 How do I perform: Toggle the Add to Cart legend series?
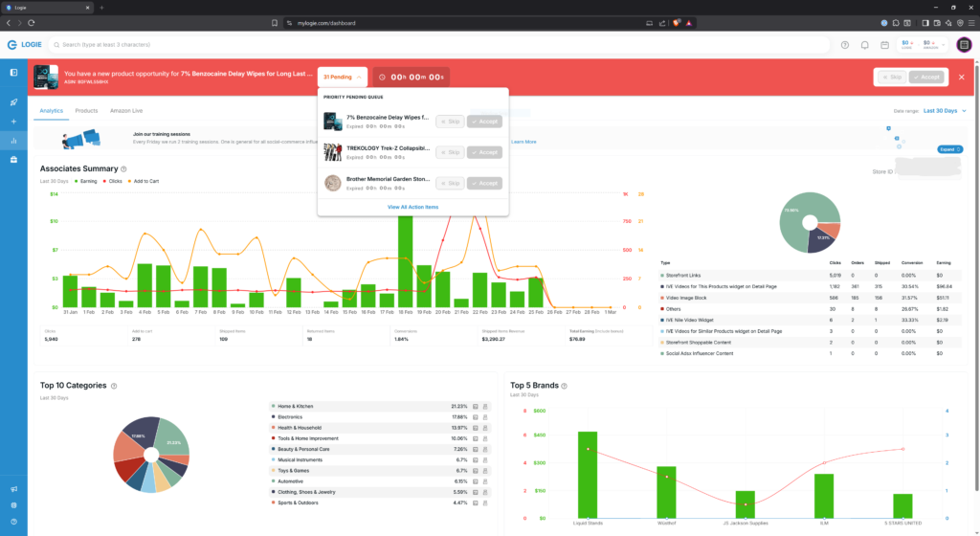(x=144, y=180)
